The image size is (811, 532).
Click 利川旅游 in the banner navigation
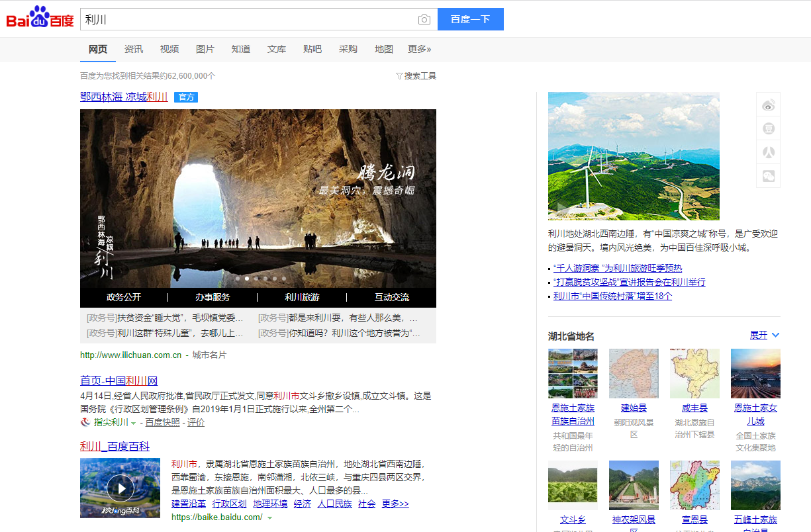[302, 297]
